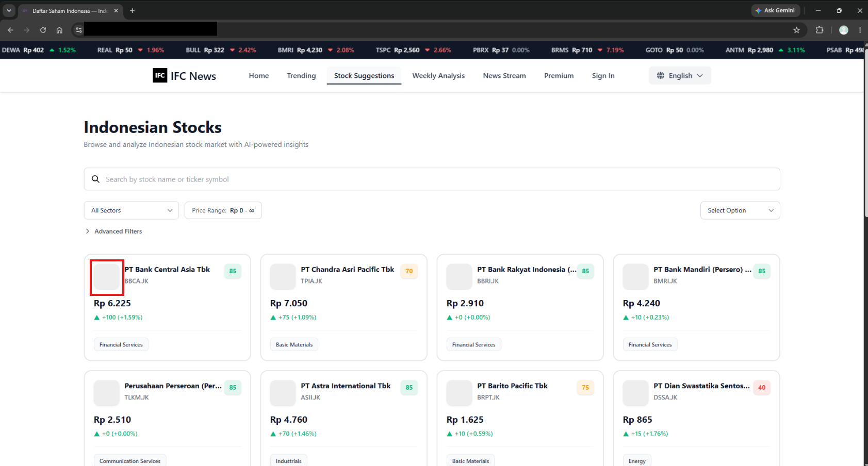Open PT Bank Central Asia Tbk card title
The image size is (868, 466).
click(x=167, y=270)
